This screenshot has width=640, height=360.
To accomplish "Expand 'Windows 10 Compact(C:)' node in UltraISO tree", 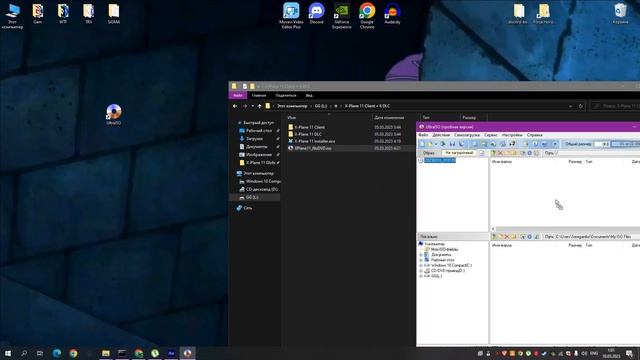I will [x=421, y=265].
